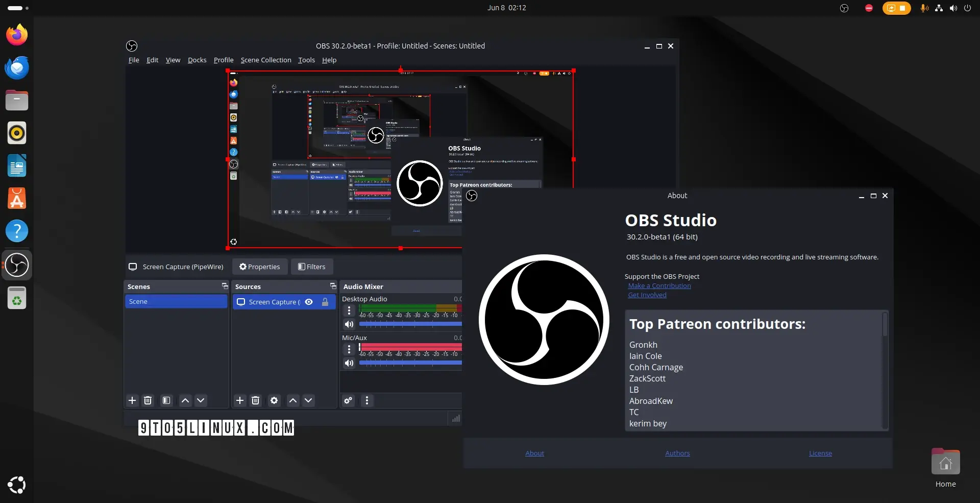Open the Mic/Aux three-dot options menu
Viewport: 980px width, 503px height.
[x=349, y=349]
